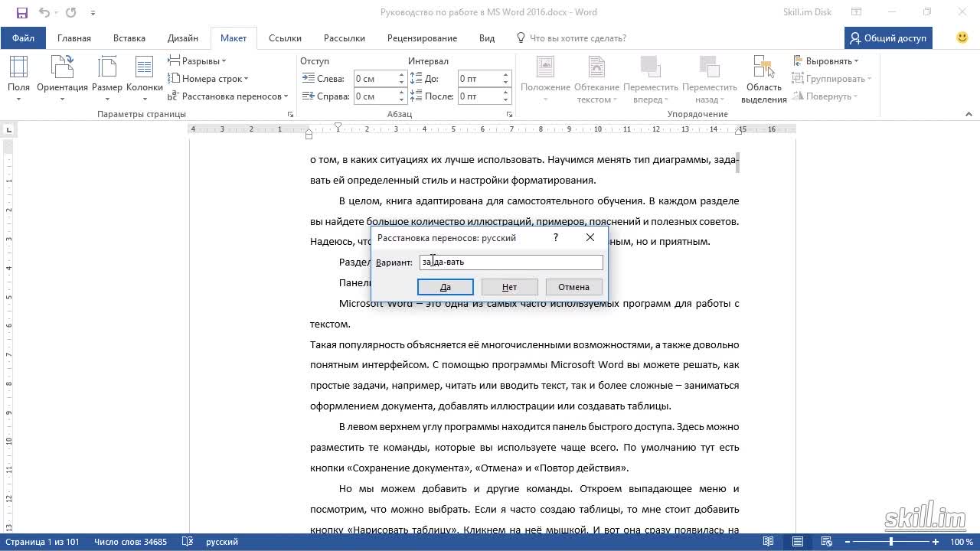Click the Общий доступ share button

888,37
